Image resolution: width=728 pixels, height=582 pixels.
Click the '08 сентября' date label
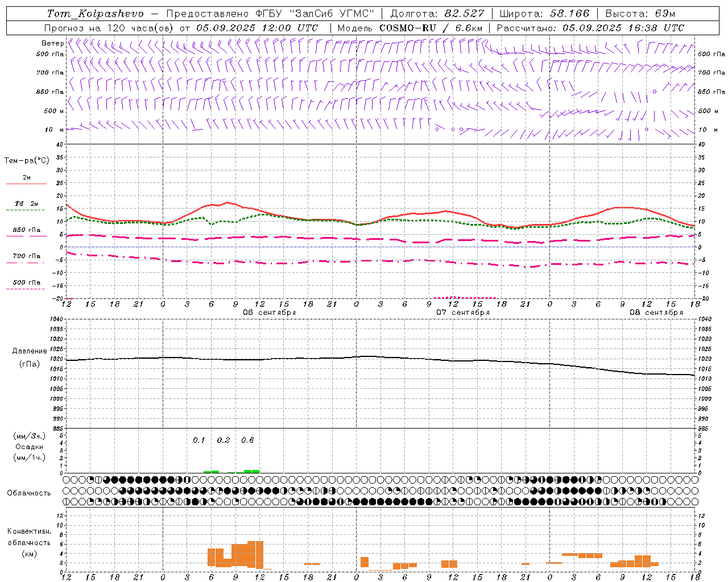(656, 313)
